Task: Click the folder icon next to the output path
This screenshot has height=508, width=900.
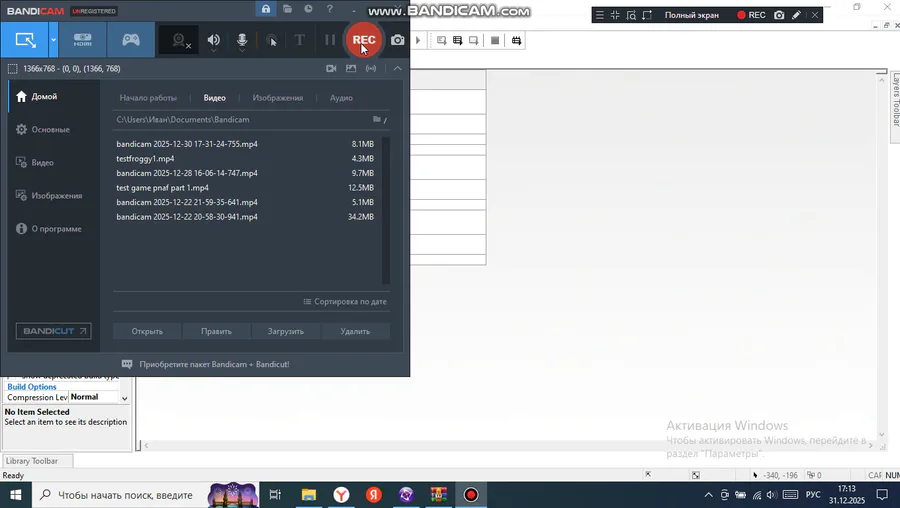Action: click(377, 119)
